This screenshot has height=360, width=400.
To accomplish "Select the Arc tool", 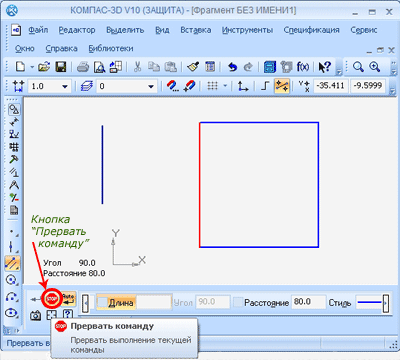I will click(12, 296).
